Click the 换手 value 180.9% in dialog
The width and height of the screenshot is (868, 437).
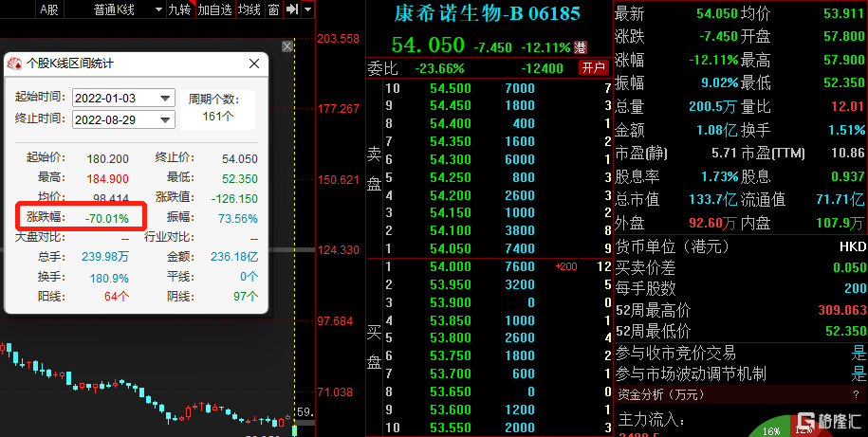[x=110, y=278]
